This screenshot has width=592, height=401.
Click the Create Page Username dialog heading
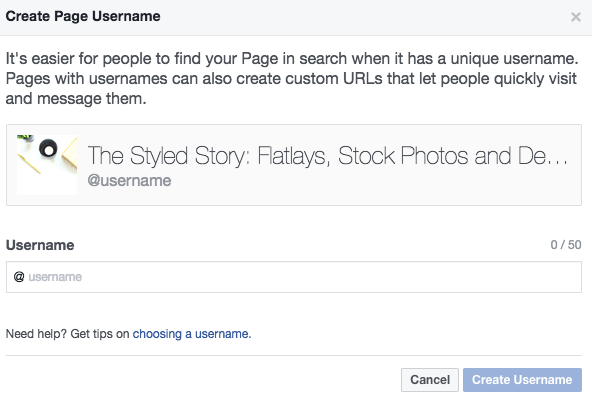pos(83,16)
